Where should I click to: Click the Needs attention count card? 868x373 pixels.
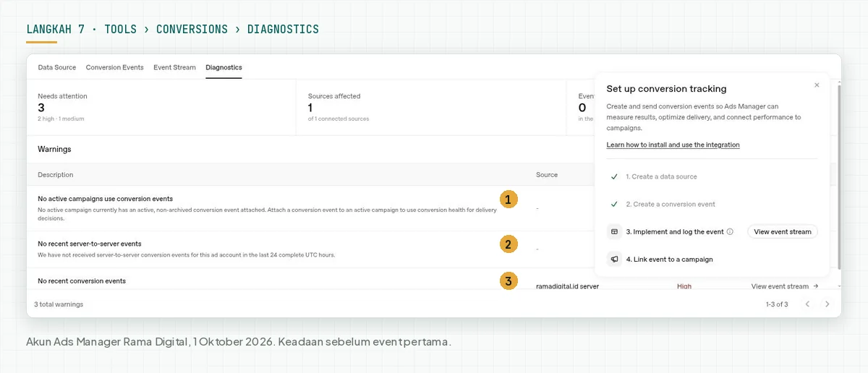pos(161,107)
